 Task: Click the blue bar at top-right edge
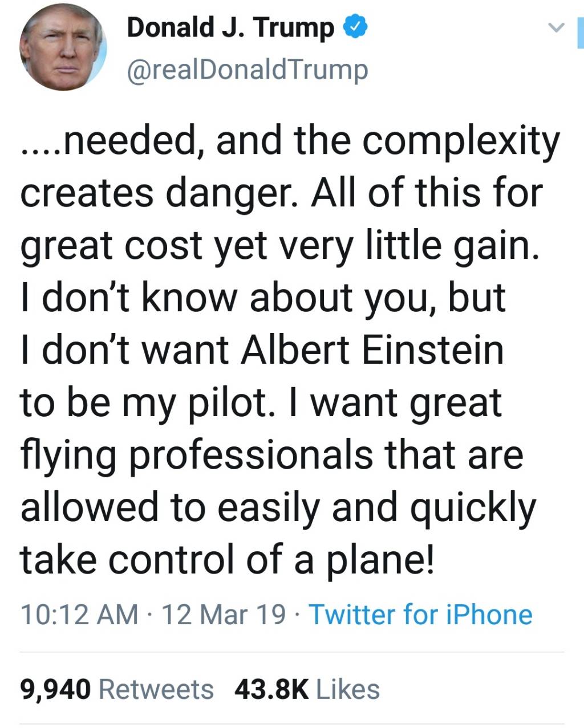[581, 33]
